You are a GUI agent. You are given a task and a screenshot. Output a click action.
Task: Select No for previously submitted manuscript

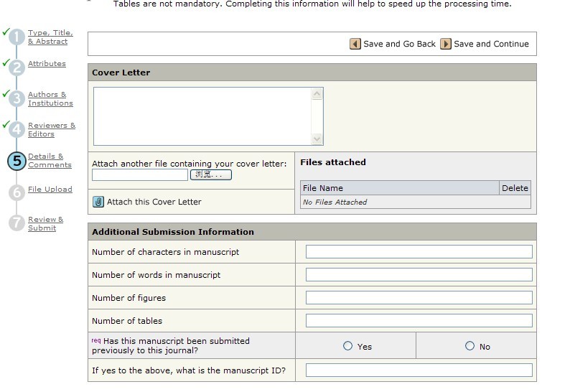(470, 346)
